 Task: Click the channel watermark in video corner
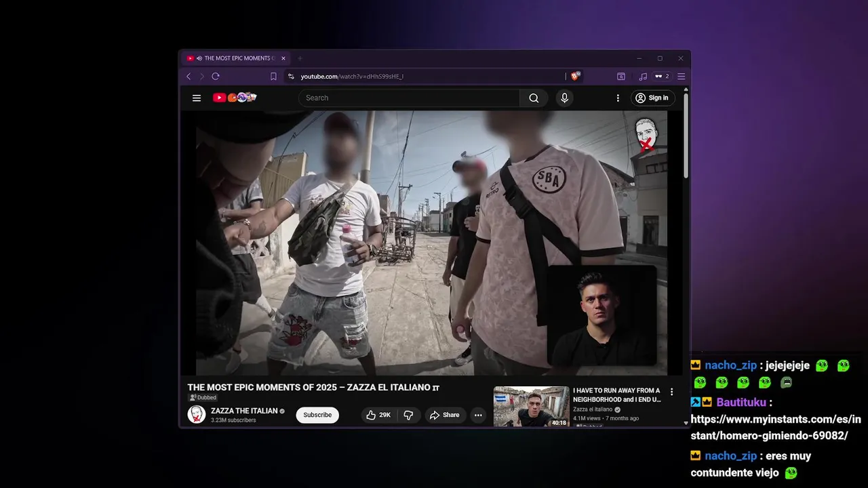click(646, 134)
